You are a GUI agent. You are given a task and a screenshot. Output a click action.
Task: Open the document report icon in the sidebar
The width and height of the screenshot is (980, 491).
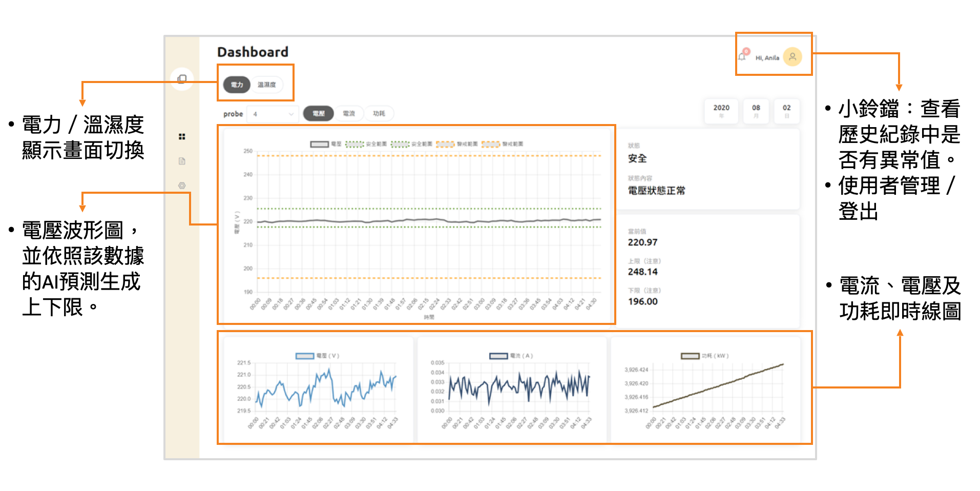tap(182, 161)
